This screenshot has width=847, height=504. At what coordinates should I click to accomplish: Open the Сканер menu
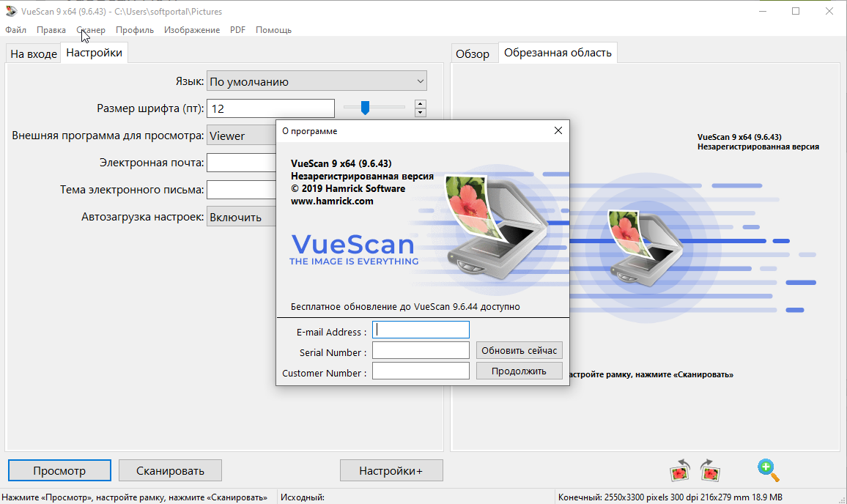point(91,30)
